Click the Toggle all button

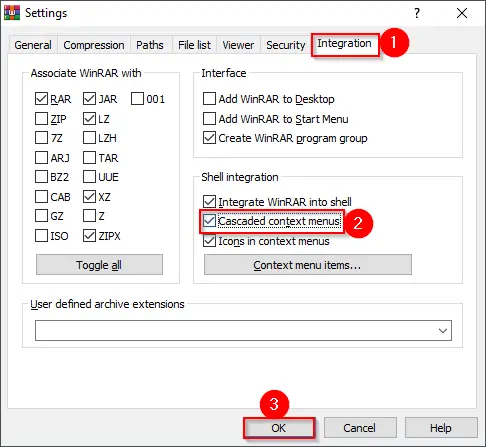pyautogui.click(x=99, y=265)
